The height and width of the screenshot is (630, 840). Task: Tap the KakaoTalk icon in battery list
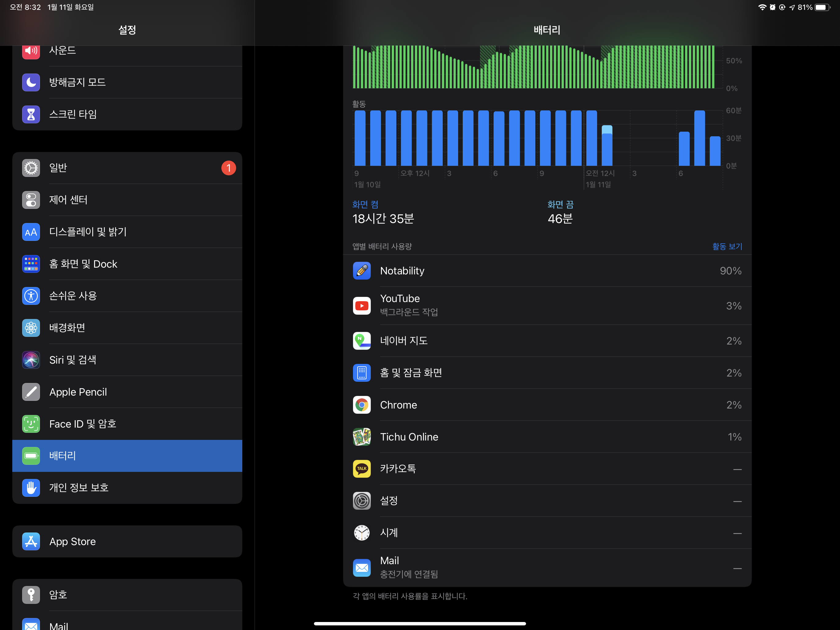pyautogui.click(x=362, y=469)
